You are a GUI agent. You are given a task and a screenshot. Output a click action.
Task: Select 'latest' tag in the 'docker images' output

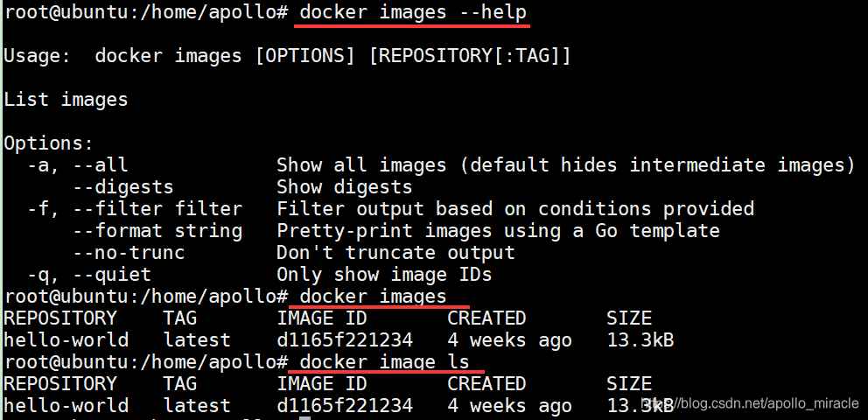(197, 339)
